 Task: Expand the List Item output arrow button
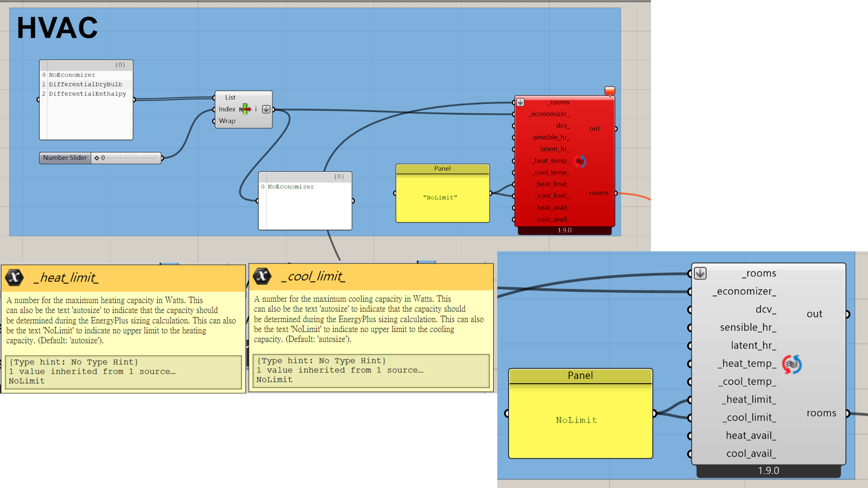266,109
